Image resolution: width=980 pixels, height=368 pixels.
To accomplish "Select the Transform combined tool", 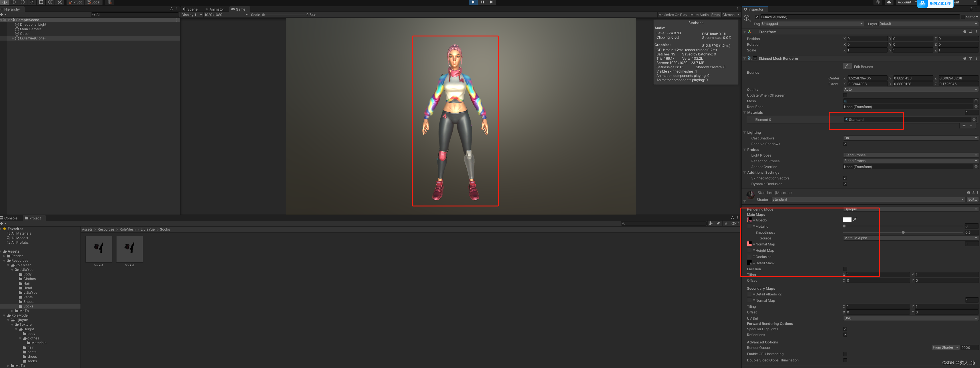I will point(50,2).
